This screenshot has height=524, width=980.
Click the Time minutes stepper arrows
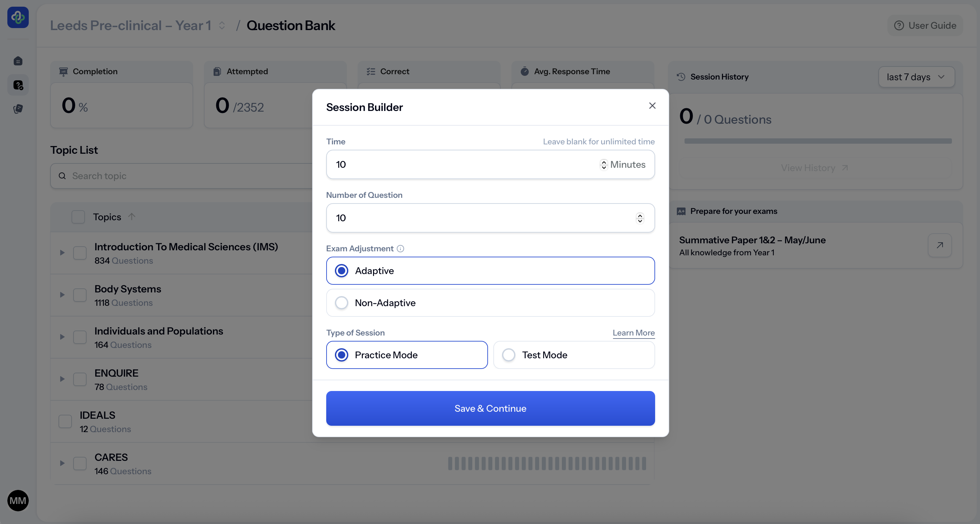pyautogui.click(x=603, y=165)
